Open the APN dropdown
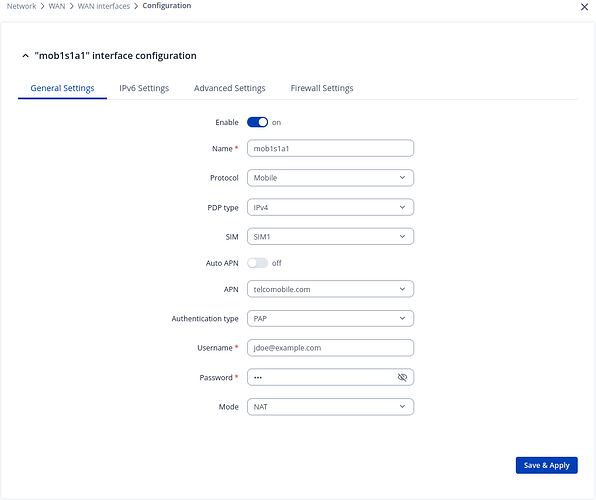The image size is (596, 500). click(x=330, y=289)
